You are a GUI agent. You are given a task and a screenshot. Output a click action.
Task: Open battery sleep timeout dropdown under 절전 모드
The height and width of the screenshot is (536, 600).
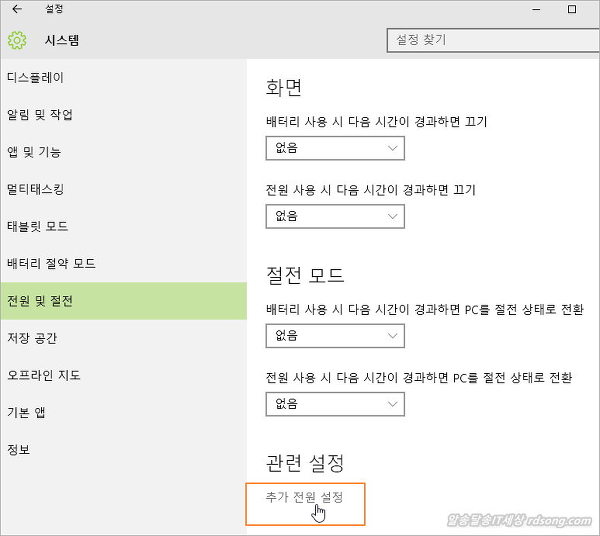point(335,335)
